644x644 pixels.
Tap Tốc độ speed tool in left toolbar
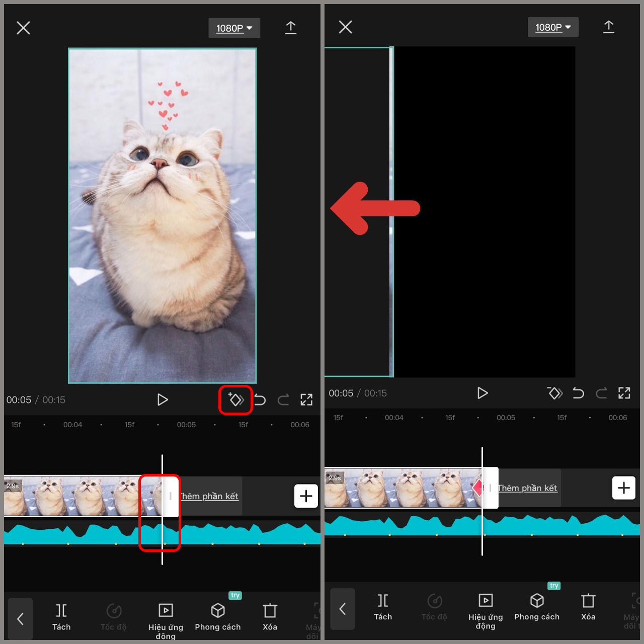point(114,617)
